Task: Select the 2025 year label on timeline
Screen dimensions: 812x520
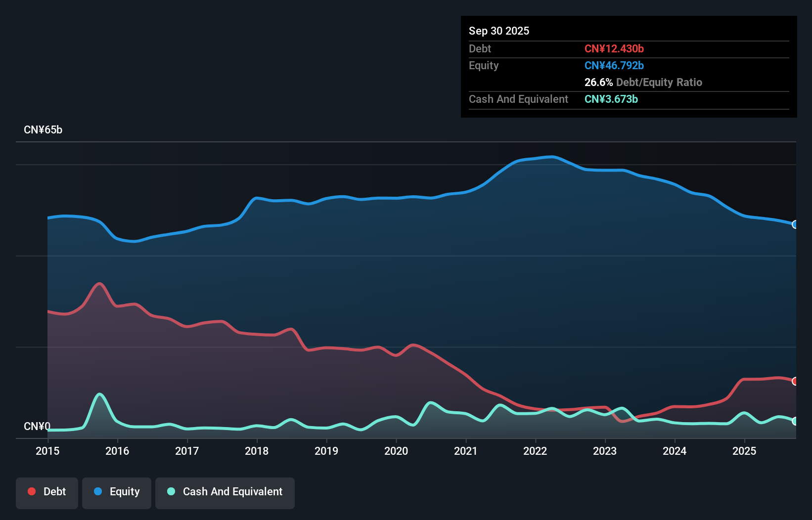Action: 745,451
